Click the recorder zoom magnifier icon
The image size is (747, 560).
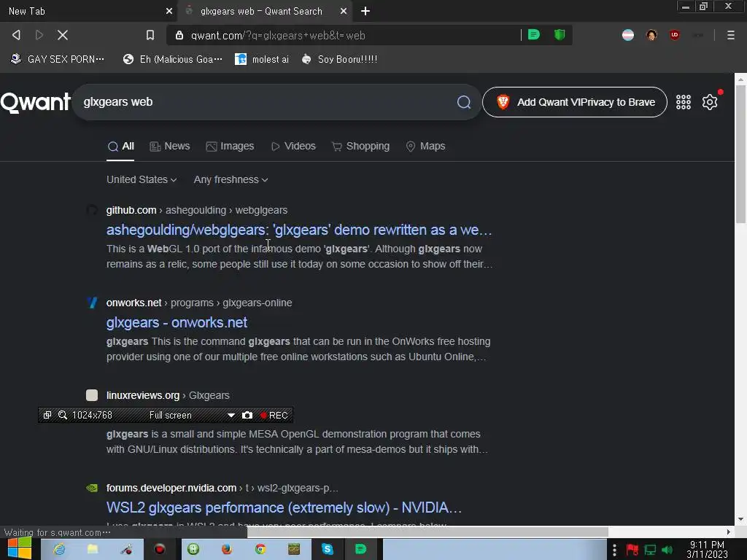click(x=63, y=415)
